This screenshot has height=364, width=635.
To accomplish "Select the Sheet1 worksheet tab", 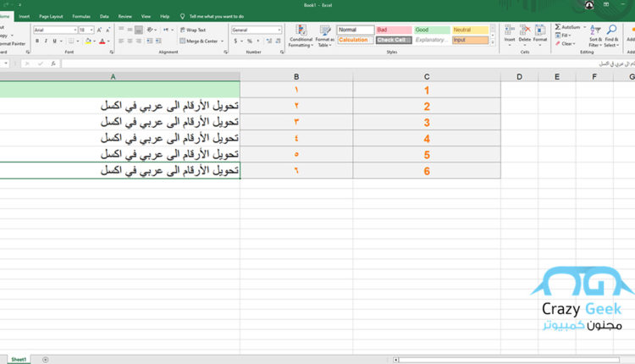I will (18, 359).
